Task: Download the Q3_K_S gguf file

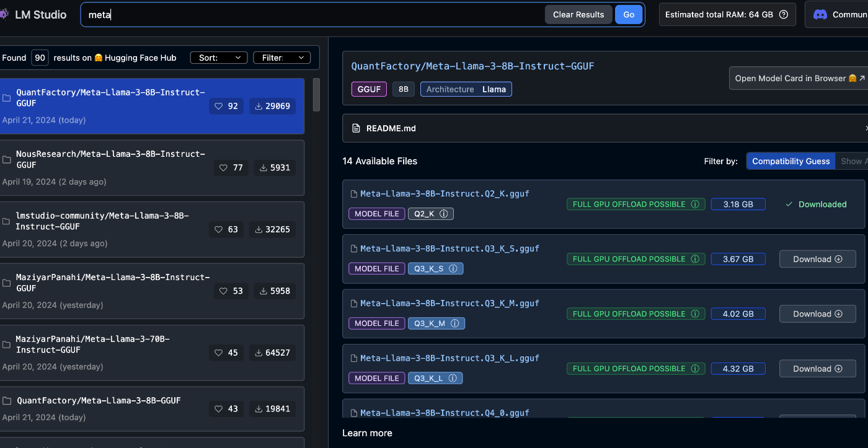Action: [x=818, y=259]
